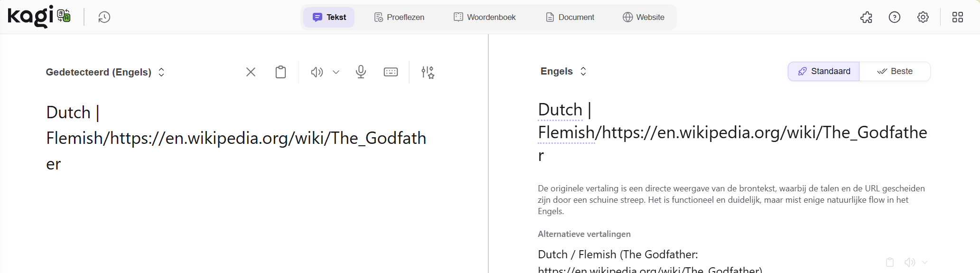
Task: Paste from clipboard into source text
Action: [280, 72]
